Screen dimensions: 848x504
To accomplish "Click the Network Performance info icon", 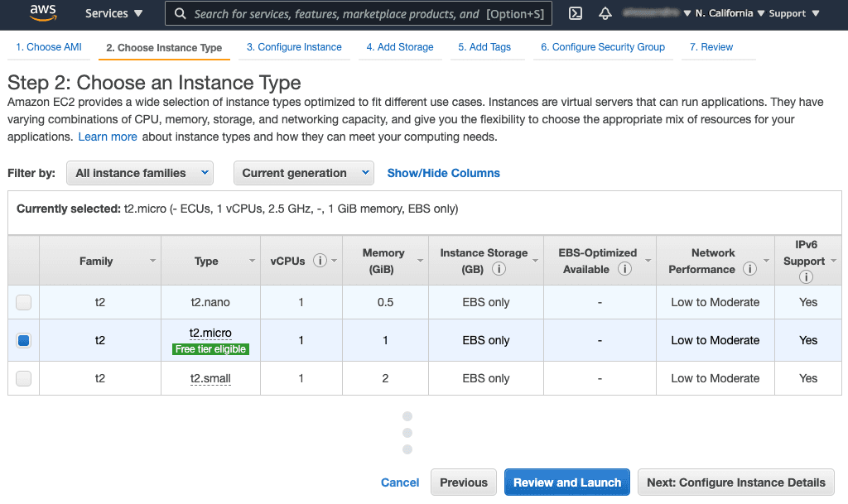I will coord(750,268).
